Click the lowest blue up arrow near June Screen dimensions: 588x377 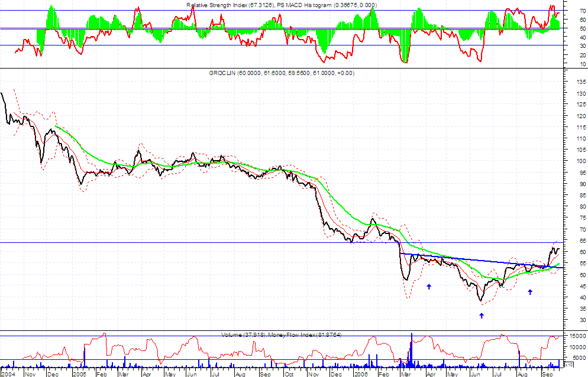point(482,316)
